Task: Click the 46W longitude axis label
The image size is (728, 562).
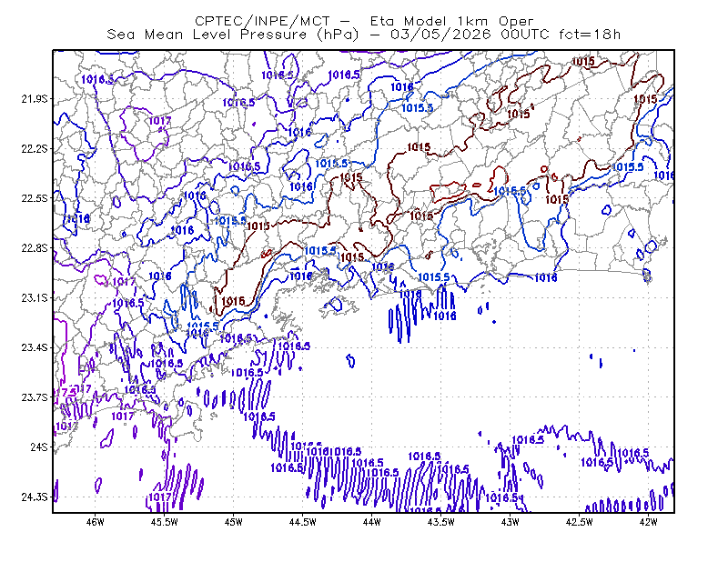Action: tap(96, 522)
